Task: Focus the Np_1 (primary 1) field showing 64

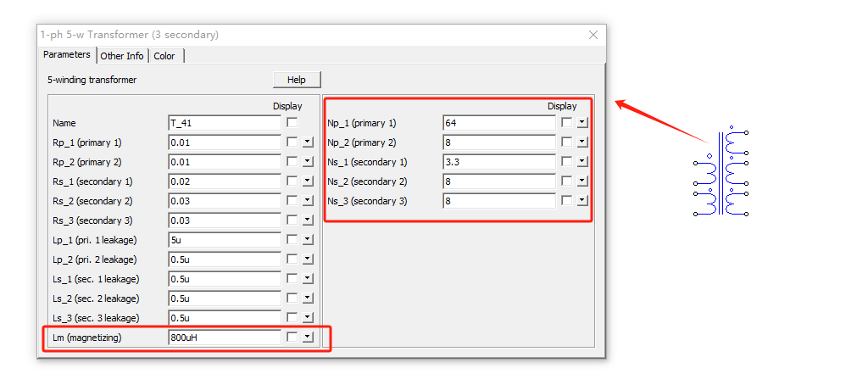Action: [x=499, y=123]
